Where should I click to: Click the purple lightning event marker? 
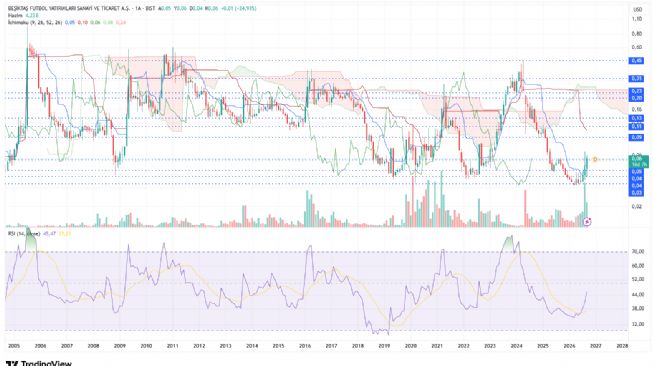pos(588,222)
